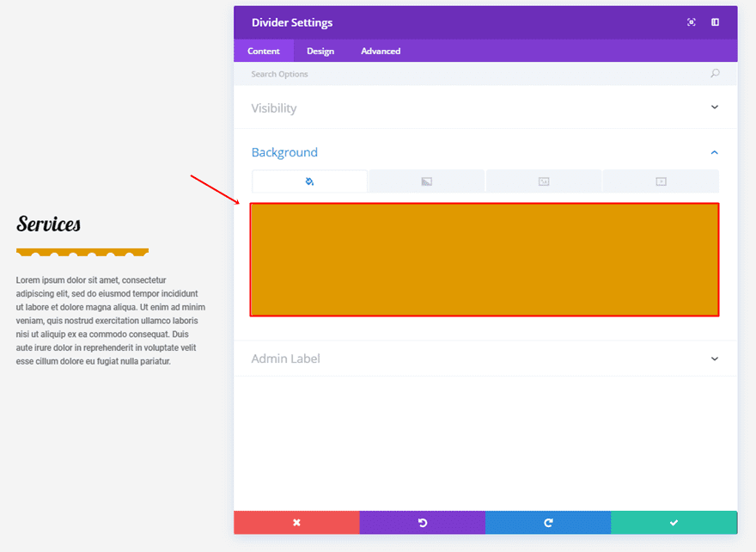This screenshot has height=552, width=756.
Task: Click the Background section title
Action: pyautogui.click(x=284, y=152)
